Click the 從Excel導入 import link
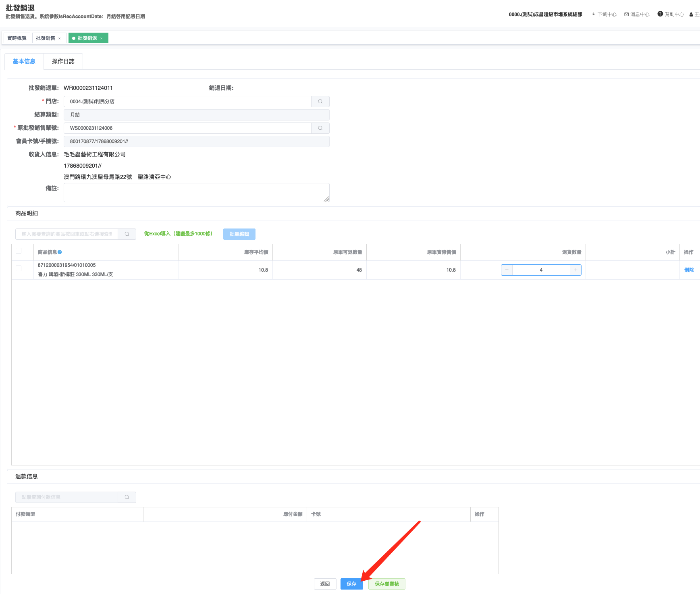 coord(178,234)
